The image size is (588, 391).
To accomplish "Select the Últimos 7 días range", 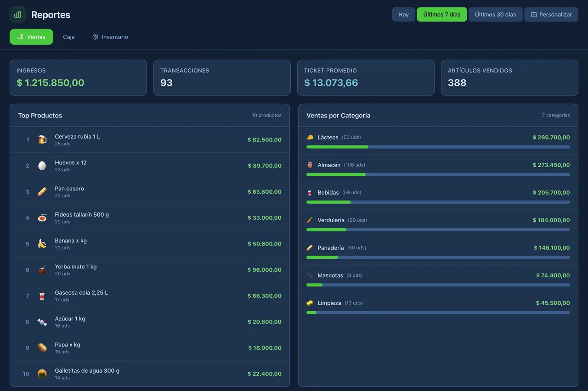I will pos(442,14).
